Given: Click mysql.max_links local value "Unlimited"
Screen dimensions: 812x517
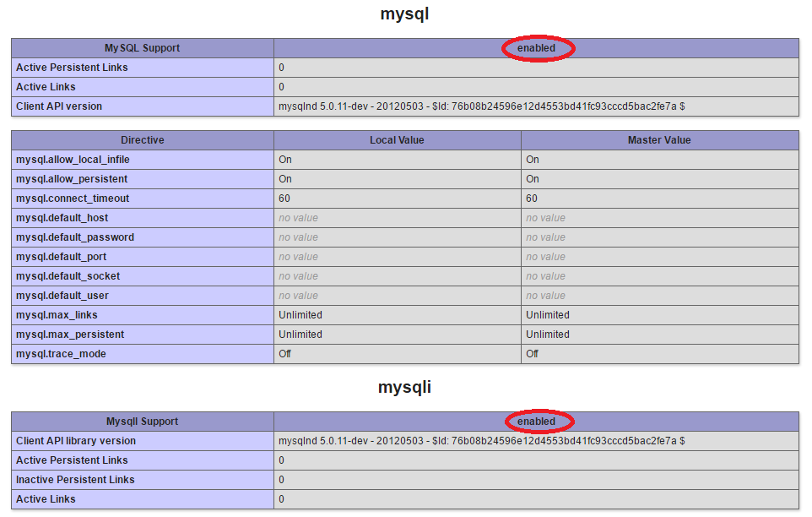Looking at the screenshot, I should tap(300, 315).
